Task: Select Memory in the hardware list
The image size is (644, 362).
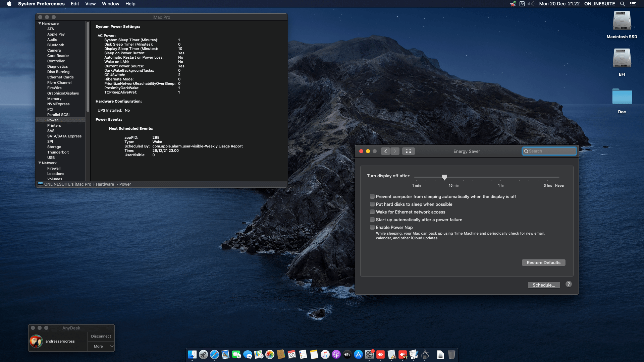Action: point(54,99)
